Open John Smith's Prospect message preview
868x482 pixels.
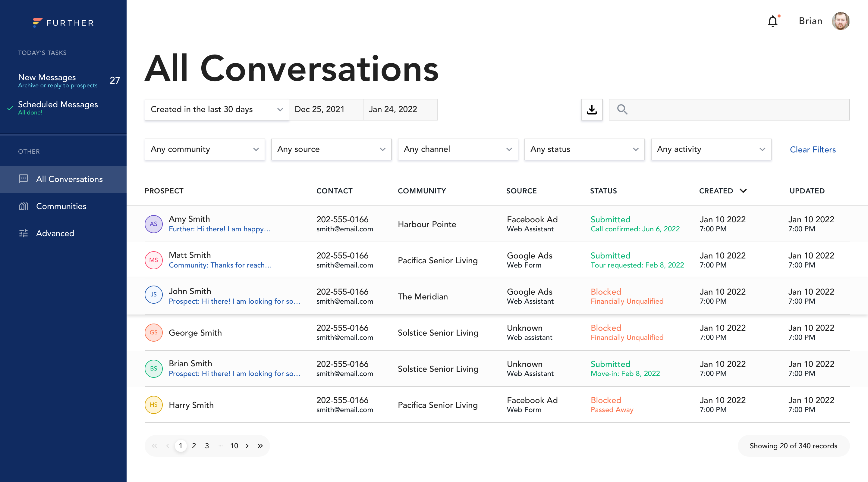click(234, 301)
